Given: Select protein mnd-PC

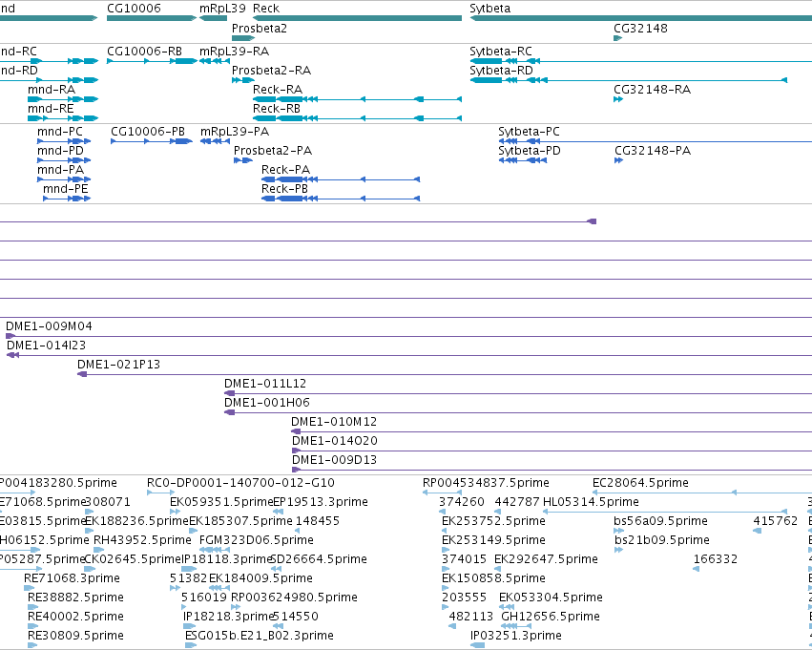Looking at the screenshot, I should [x=59, y=132].
